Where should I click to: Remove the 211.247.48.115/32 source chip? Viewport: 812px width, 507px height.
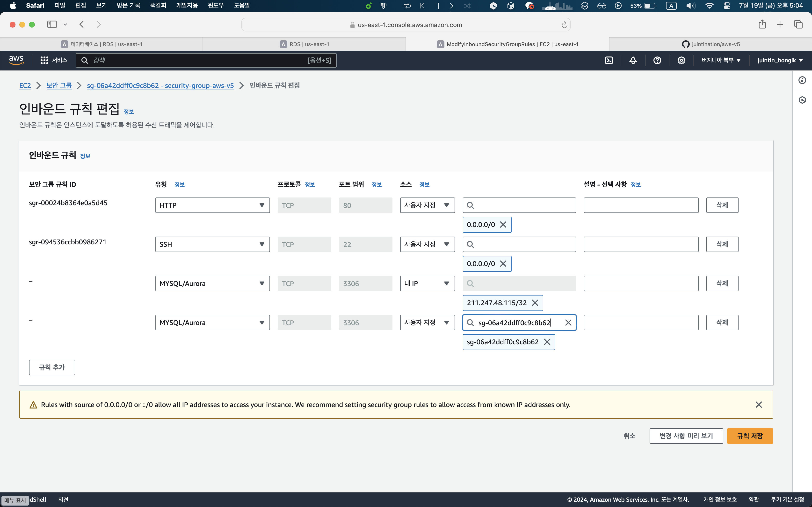click(535, 303)
